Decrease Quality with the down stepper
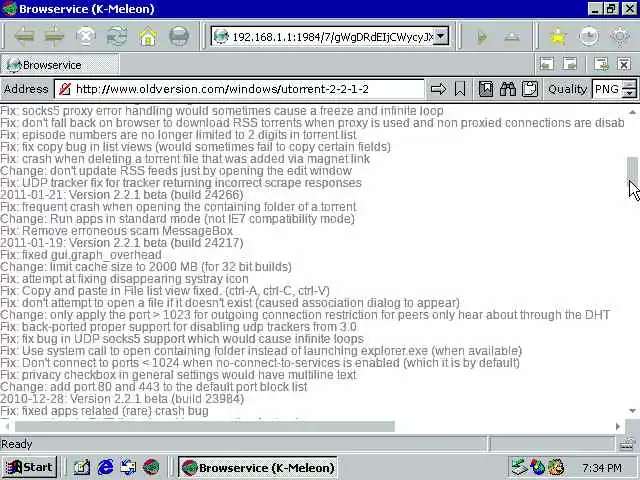Screen dimensions: 640x480 [630, 94]
